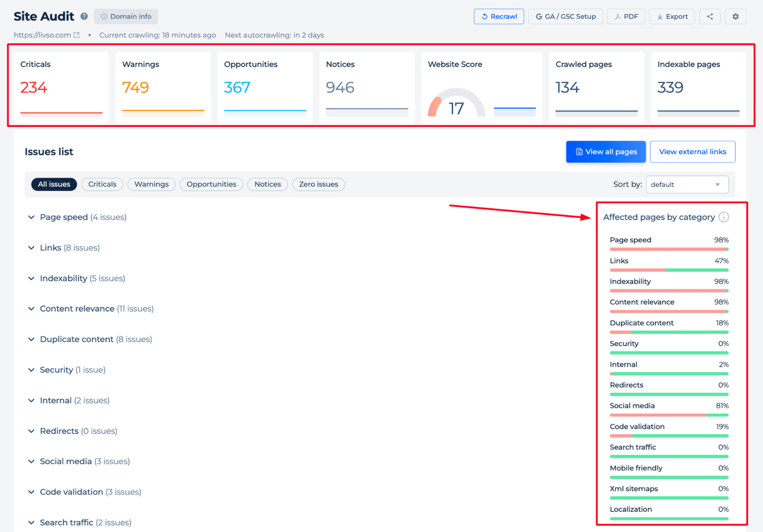
Task: Open the share icon button
Action: tap(710, 16)
